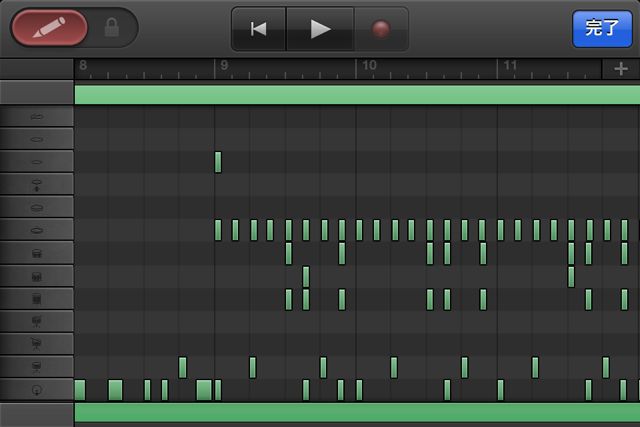Tap the high tom key icon
This screenshot has width=640, height=427.
coord(37,254)
